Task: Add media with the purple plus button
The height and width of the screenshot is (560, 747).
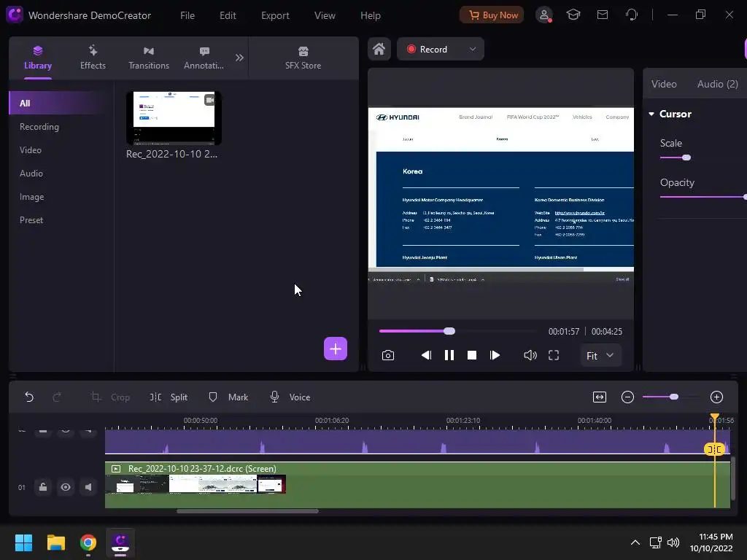Action: [336, 349]
